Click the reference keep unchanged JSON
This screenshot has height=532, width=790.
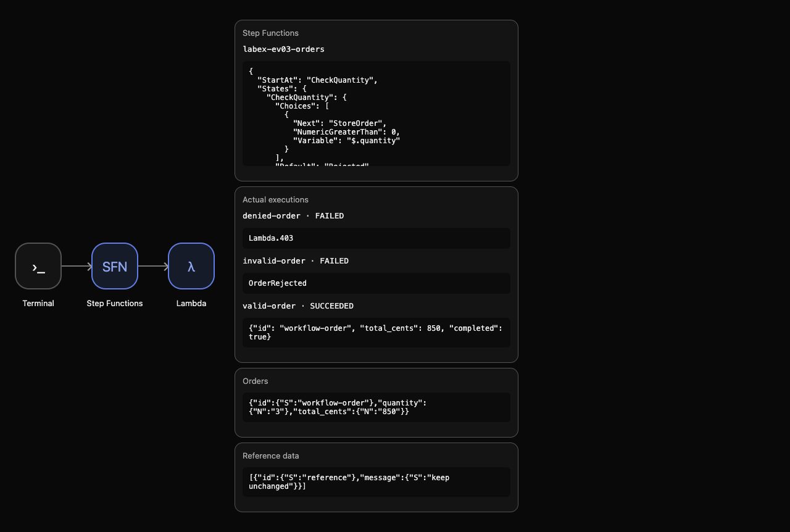(x=376, y=482)
